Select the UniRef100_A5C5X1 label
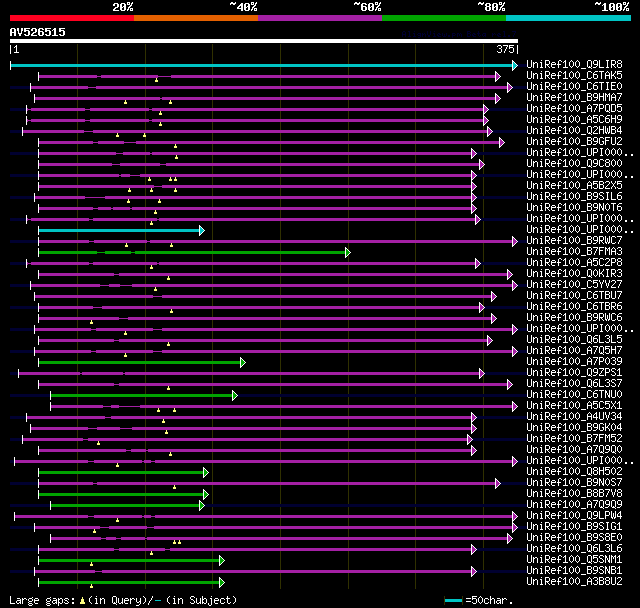Viewport: 640px width, 608px height. click(574, 406)
